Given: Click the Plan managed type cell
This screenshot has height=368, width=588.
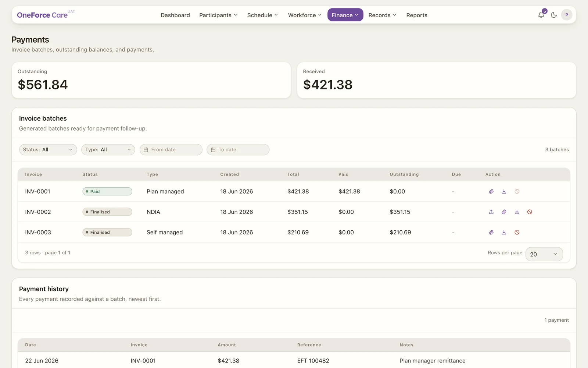Looking at the screenshot, I should (x=165, y=191).
